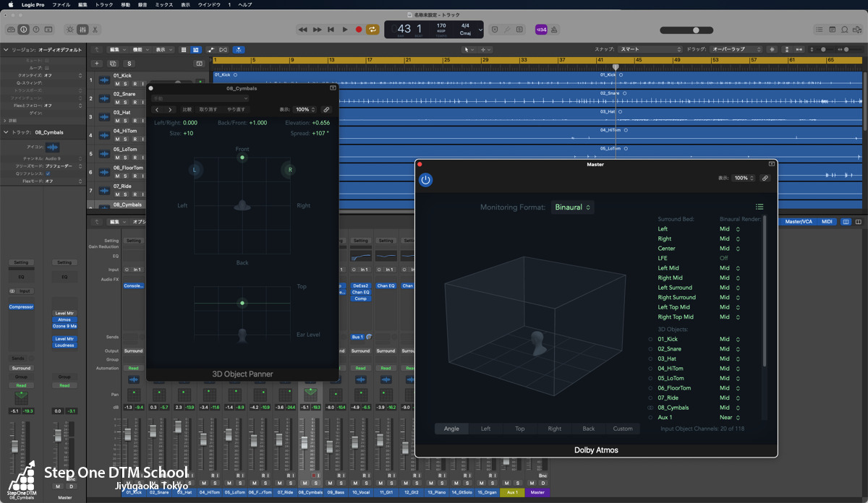The width and height of the screenshot is (868, 503).
Task: Open the Apple menu
Action: (10, 4)
